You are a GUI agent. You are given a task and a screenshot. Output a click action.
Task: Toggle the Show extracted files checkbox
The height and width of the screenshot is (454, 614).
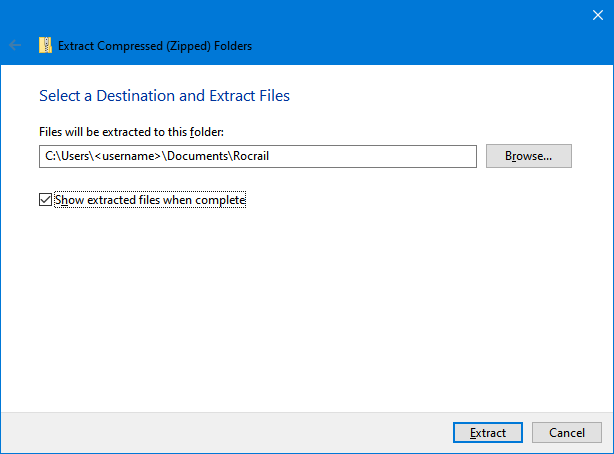point(45,200)
